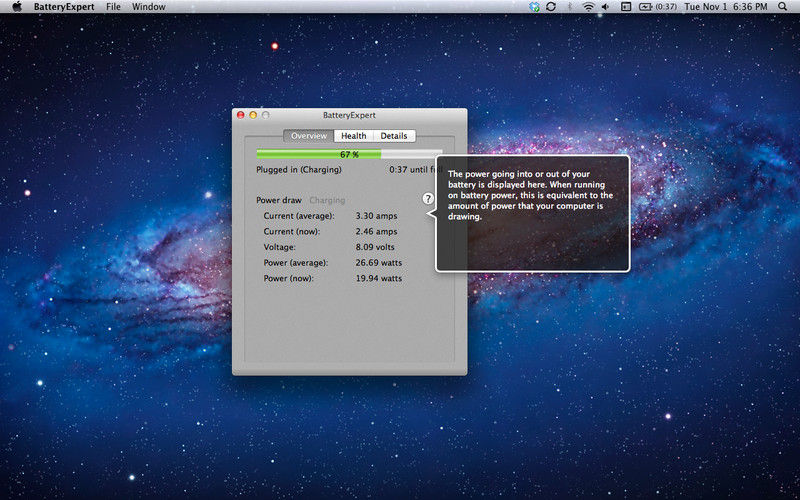Open Spotlight search magnifier
Image resolution: width=800 pixels, height=500 pixels.
(x=783, y=7)
